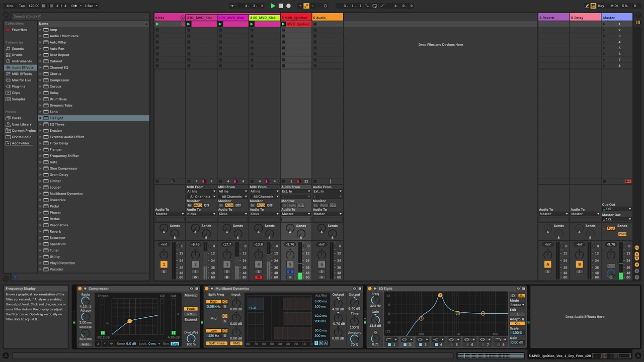Image resolution: width=644 pixels, height=362 pixels.
Task: Open Max for Live category
Action: [x=22, y=80]
